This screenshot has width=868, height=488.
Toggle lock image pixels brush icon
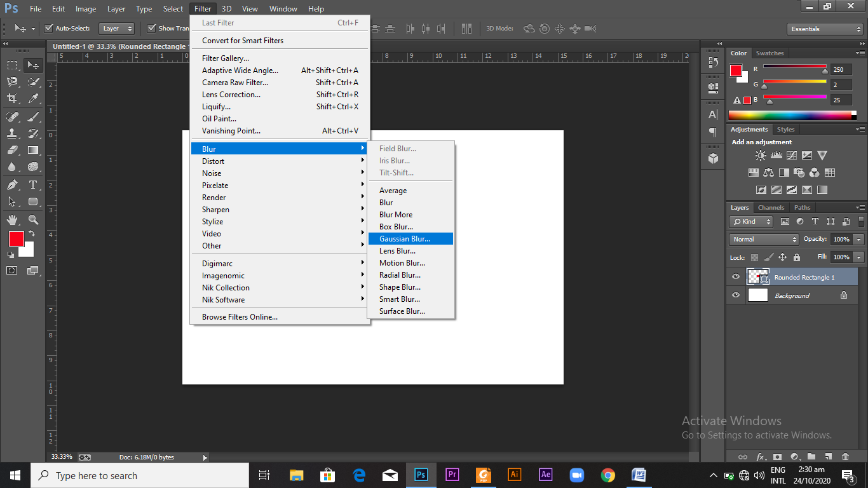pos(768,257)
